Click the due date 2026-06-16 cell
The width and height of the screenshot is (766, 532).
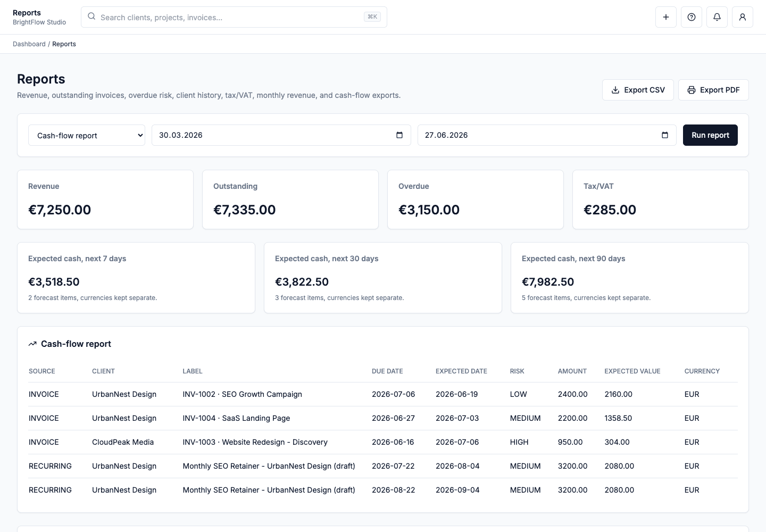393,442
